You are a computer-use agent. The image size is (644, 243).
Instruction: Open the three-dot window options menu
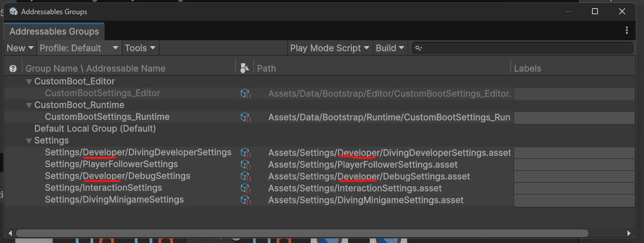[627, 31]
